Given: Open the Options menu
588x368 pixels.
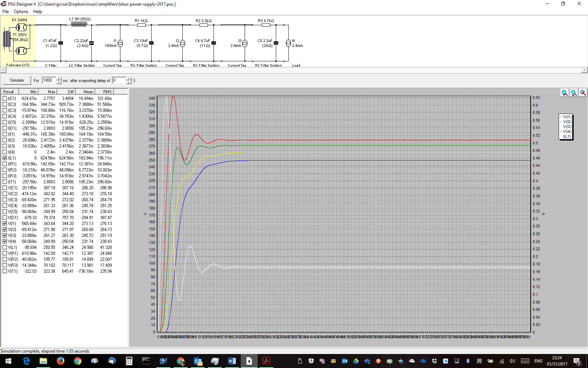Looking at the screenshot, I should click(21, 12).
